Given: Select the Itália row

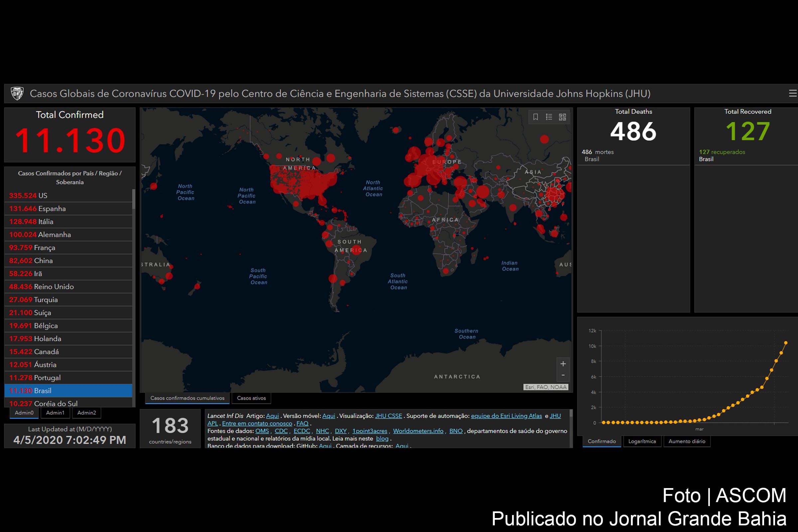Looking at the screenshot, I should click(x=68, y=221).
